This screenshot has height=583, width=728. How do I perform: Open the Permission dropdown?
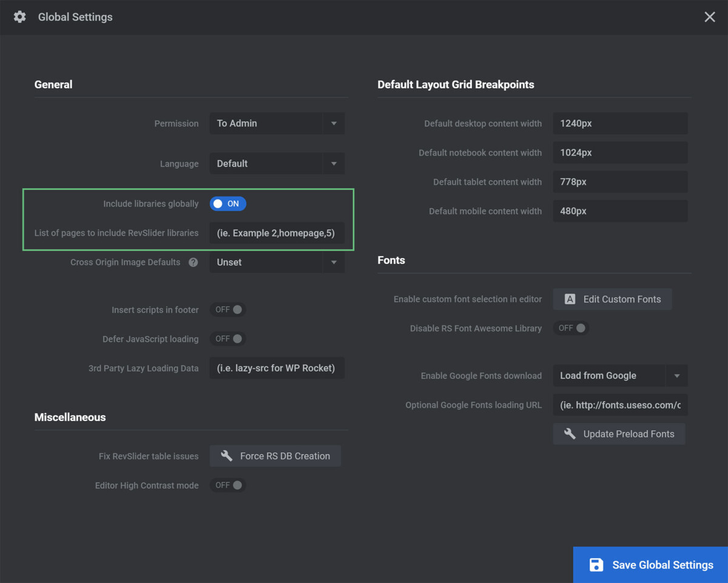277,123
